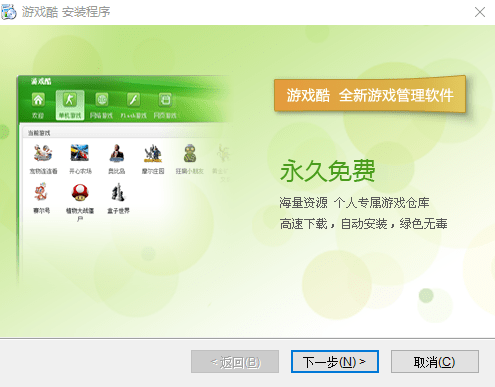Click the green 永久免费 headline text
Viewport: 495px width, 387px height.
coord(328,171)
